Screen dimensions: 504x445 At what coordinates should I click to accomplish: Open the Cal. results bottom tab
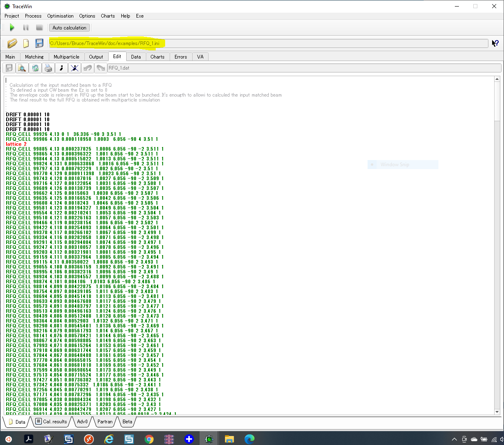pos(51,421)
